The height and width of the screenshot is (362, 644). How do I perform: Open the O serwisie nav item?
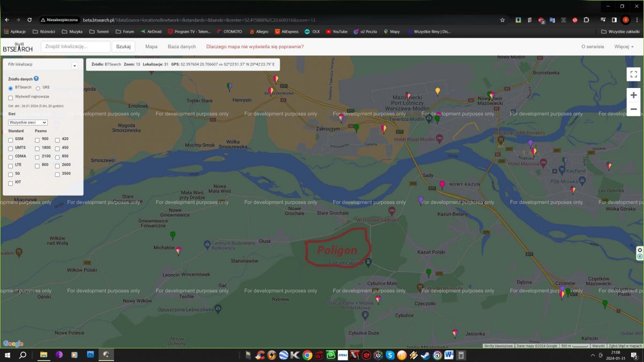[x=592, y=47]
